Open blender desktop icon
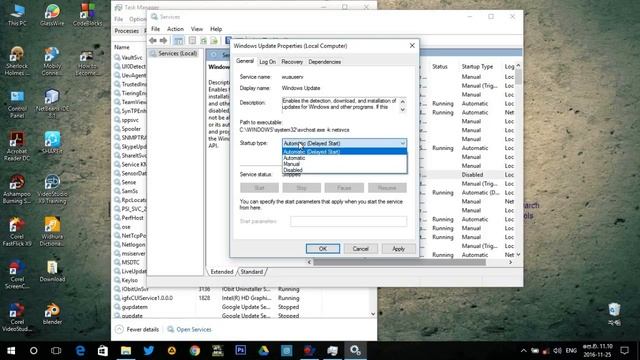This screenshot has width=640, height=360. (x=52, y=314)
